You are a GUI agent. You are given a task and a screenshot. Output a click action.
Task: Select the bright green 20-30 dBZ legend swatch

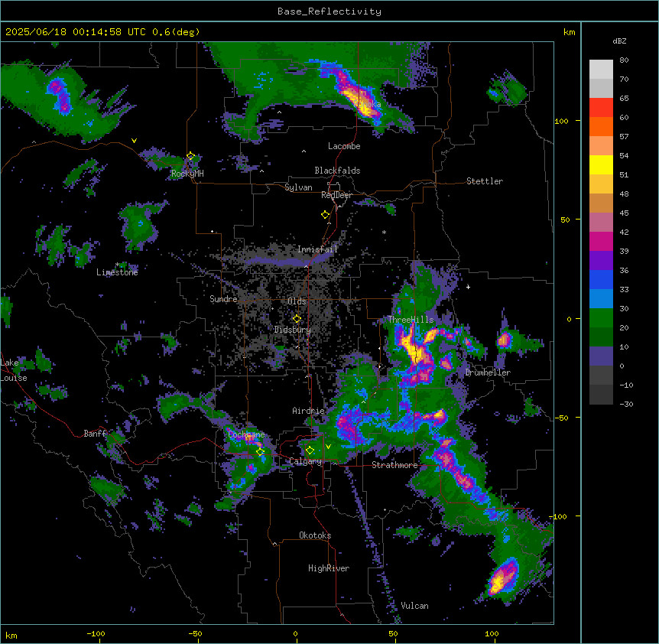601,318
